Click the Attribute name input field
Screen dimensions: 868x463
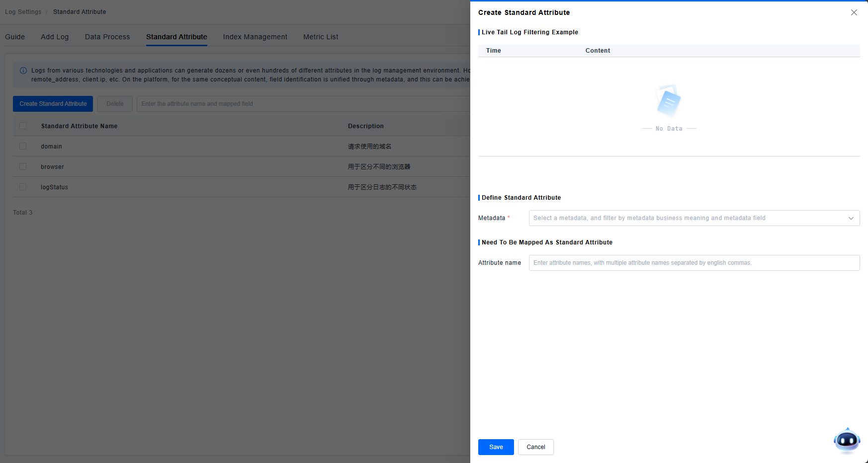[x=694, y=263]
